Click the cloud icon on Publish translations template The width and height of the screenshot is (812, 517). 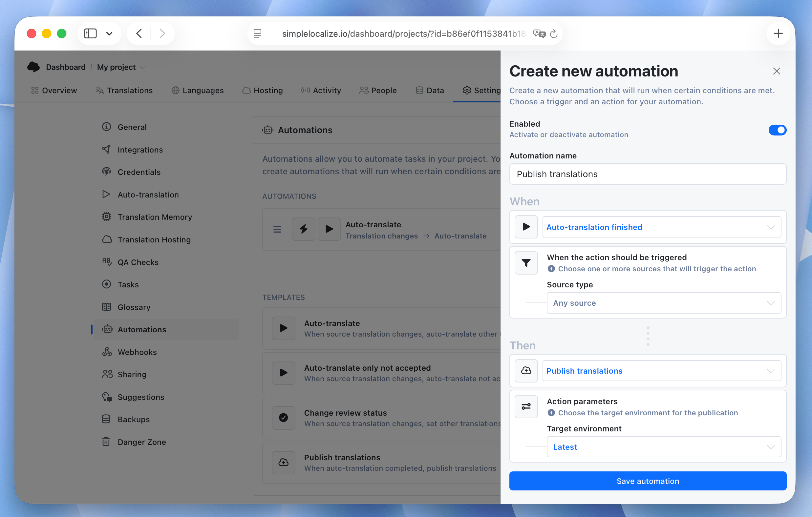[284, 463]
